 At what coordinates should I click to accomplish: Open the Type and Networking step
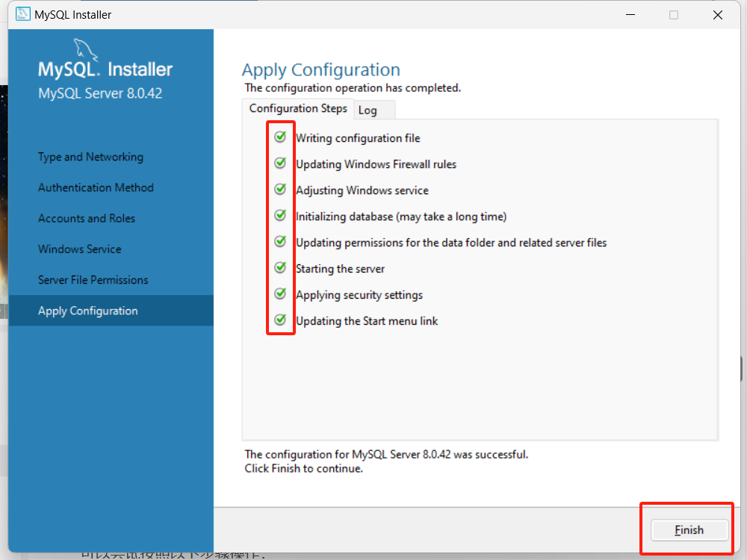coord(90,157)
